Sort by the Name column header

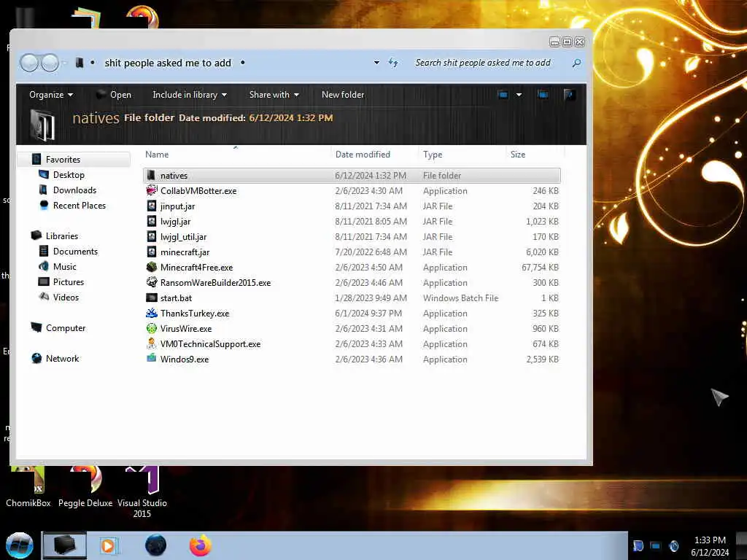pos(157,155)
